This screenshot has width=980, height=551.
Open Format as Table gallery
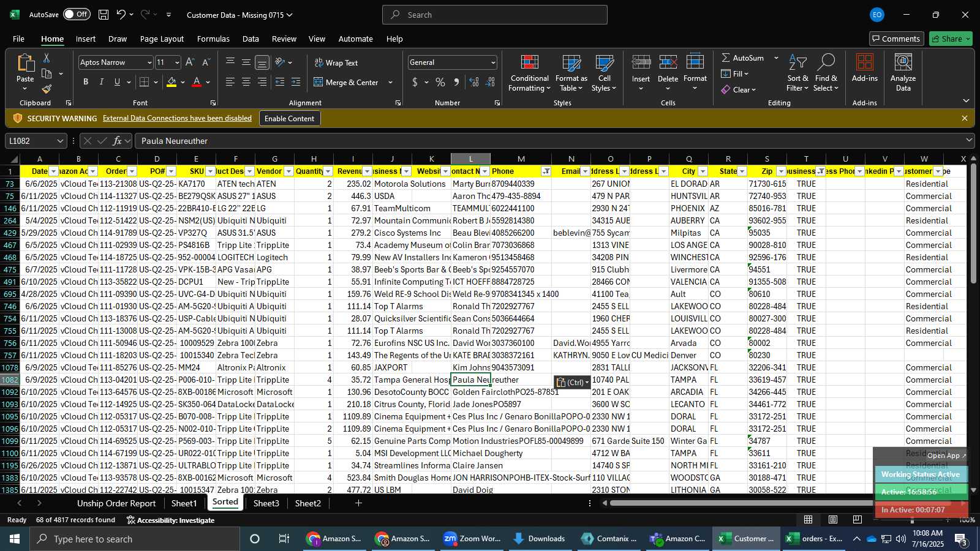click(x=571, y=73)
